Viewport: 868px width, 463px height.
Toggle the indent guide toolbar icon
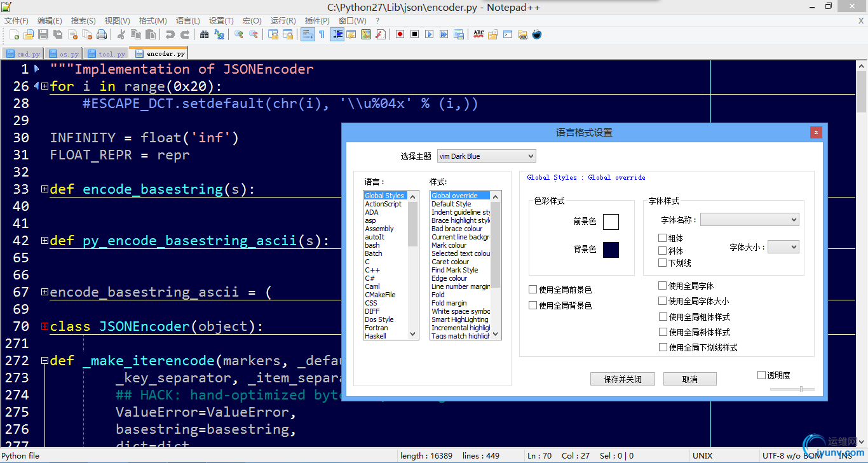tap(337, 34)
